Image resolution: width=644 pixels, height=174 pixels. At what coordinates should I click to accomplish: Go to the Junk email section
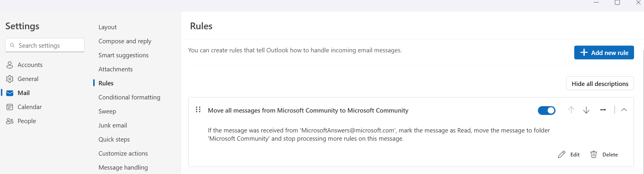tap(113, 125)
